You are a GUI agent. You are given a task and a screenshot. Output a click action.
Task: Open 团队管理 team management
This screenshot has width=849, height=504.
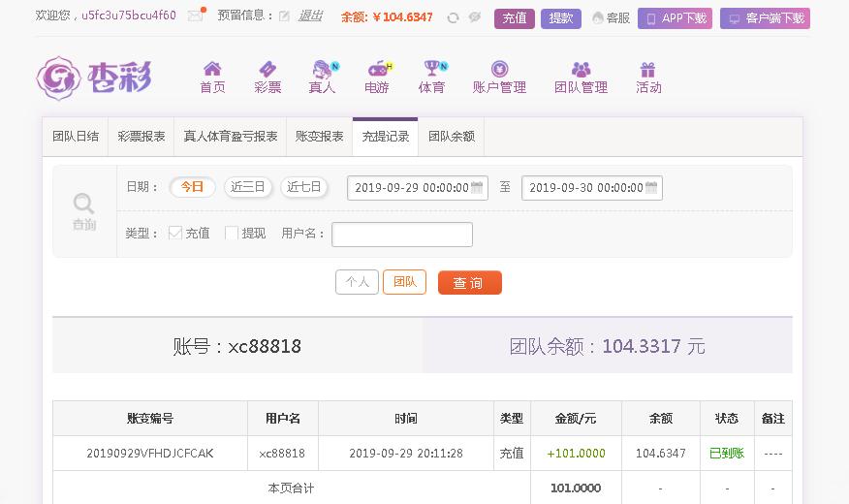(x=581, y=78)
